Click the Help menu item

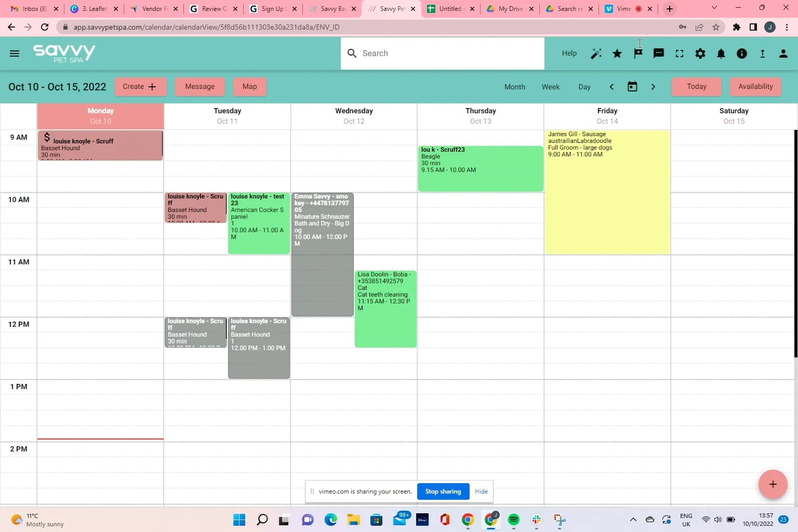569,53
